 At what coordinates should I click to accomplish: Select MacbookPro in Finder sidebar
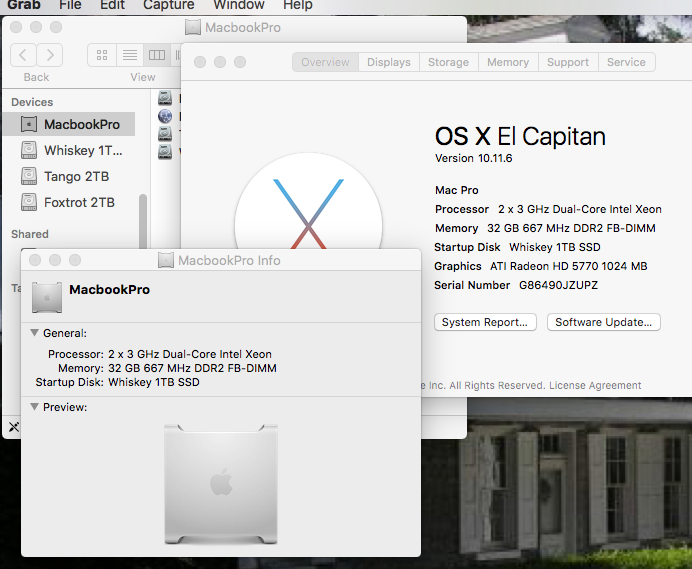coord(69,124)
